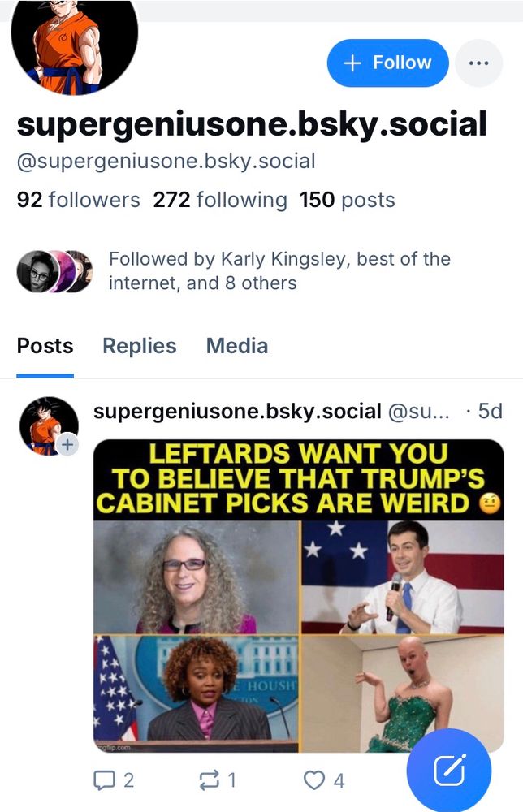The height and width of the screenshot is (812, 523).
Task: Select the Posts tab
Action: [x=45, y=346]
